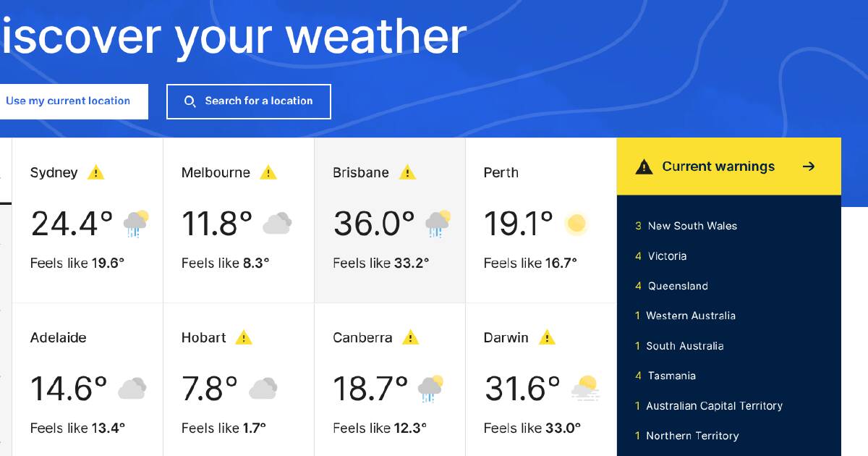868x456 pixels.
Task: View Victoria warnings in the list
Action: click(x=667, y=256)
